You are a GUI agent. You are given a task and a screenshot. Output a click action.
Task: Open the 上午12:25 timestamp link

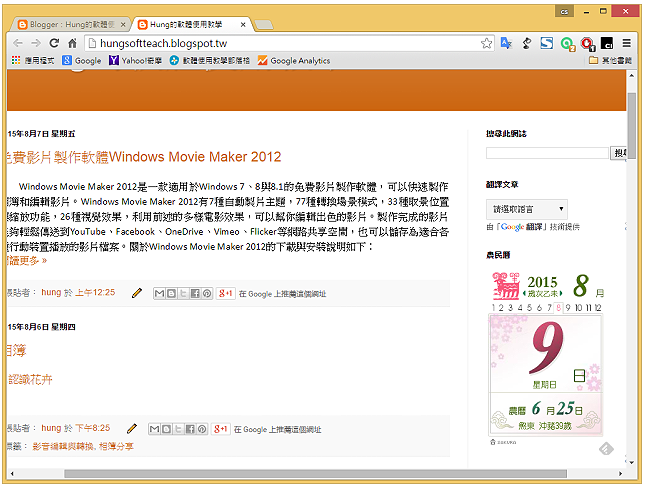coord(95,293)
